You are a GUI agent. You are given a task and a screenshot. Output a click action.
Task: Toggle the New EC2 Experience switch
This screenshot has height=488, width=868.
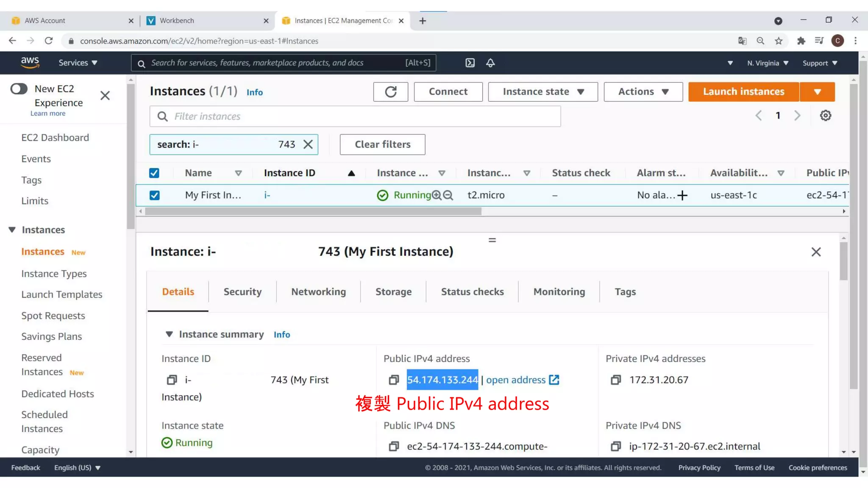[x=19, y=89]
